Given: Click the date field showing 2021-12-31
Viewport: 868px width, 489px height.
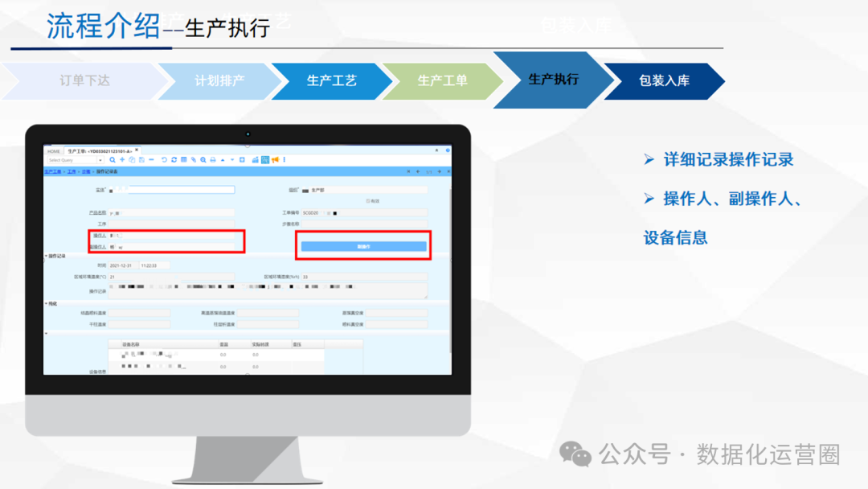Looking at the screenshot, I should 123,265.
